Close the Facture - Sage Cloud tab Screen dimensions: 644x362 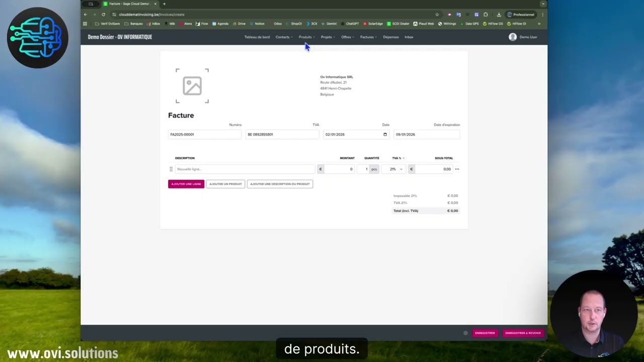pos(155,4)
